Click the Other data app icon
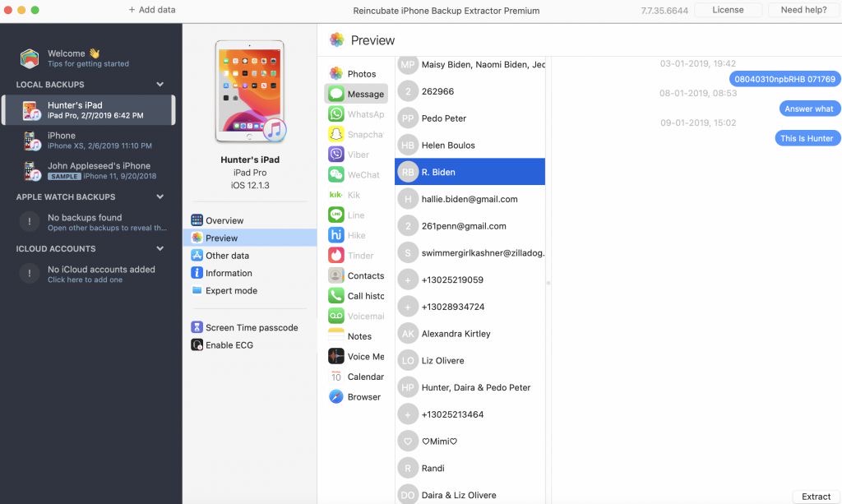The width and height of the screenshot is (842, 504). point(197,256)
